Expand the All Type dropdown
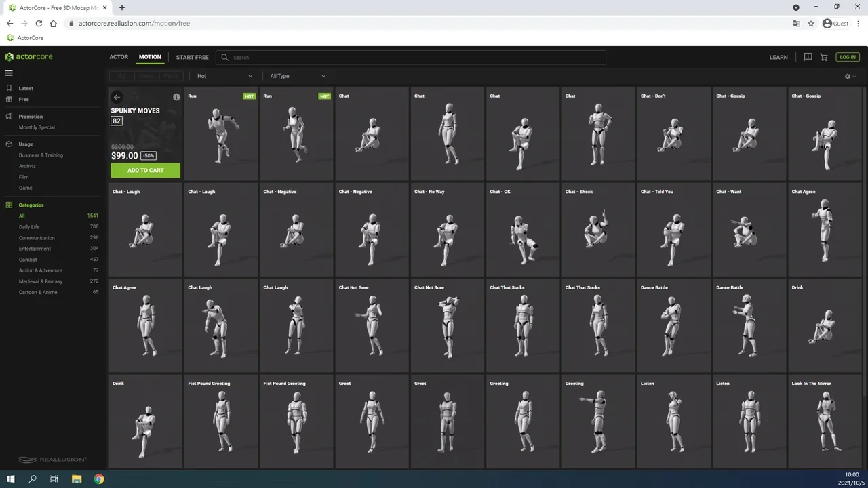Viewport: 868px width, 488px height. (x=298, y=76)
